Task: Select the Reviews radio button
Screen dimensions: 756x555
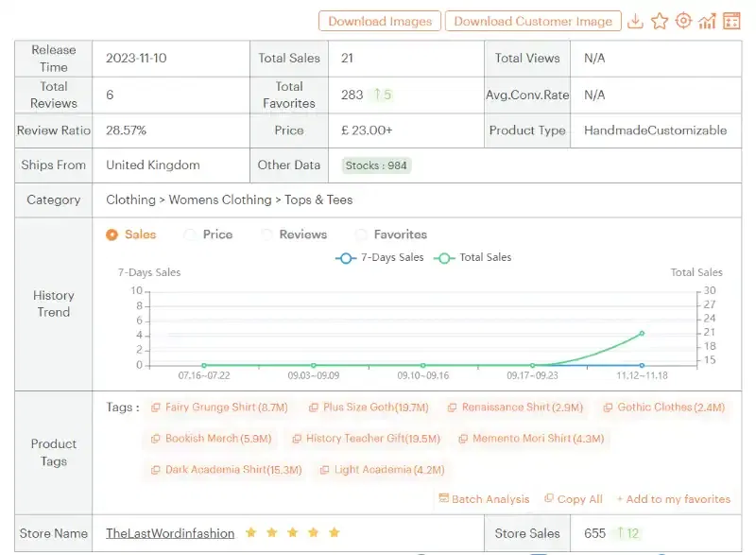Action: pos(266,234)
